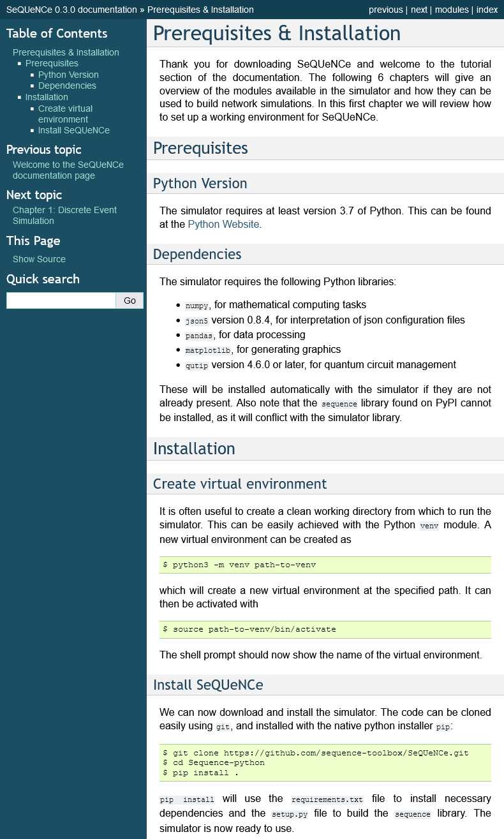
Task: Click the 'Install SeQUeNCe' content heading
Action: click(208, 685)
